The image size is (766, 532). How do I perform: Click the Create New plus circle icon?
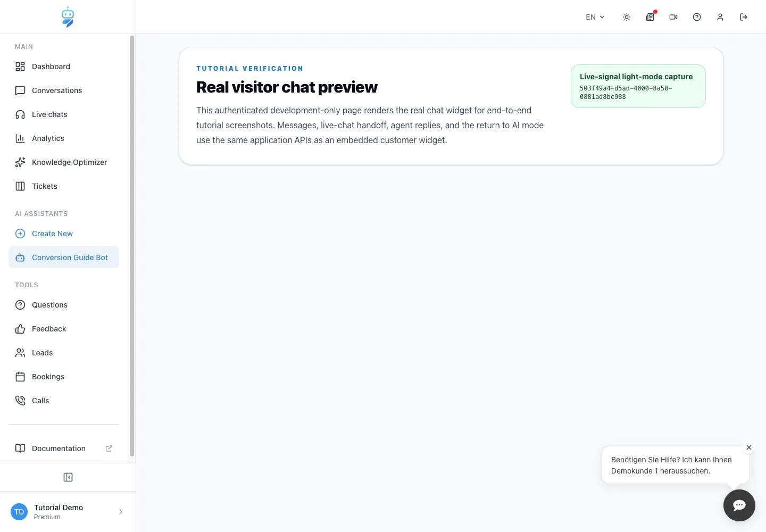[x=20, y=234]
